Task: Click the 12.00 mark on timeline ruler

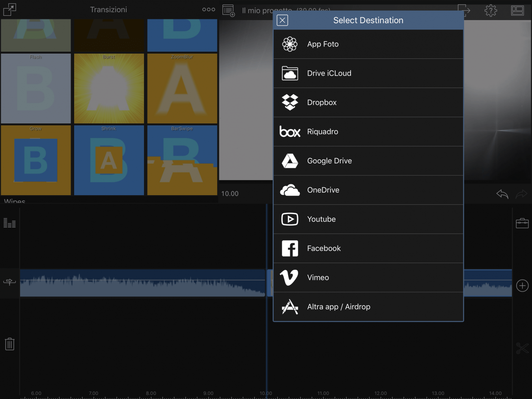Action: 381,393
